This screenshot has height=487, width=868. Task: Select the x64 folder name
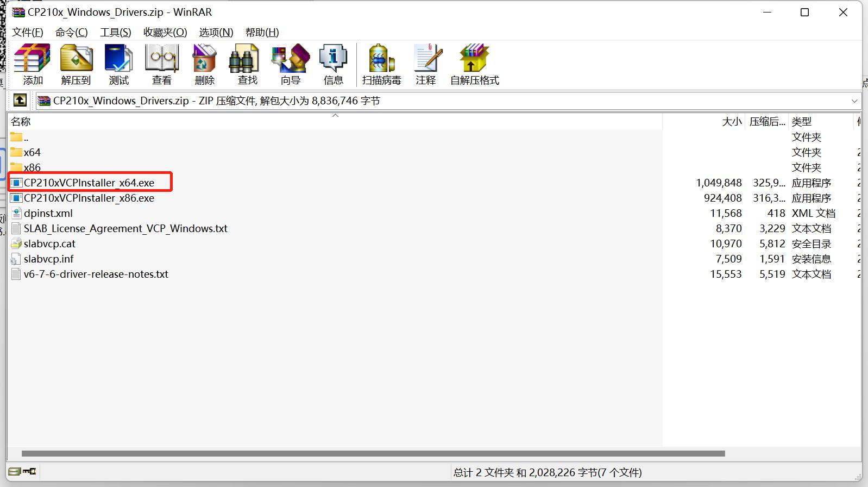(x=32, y=152)
